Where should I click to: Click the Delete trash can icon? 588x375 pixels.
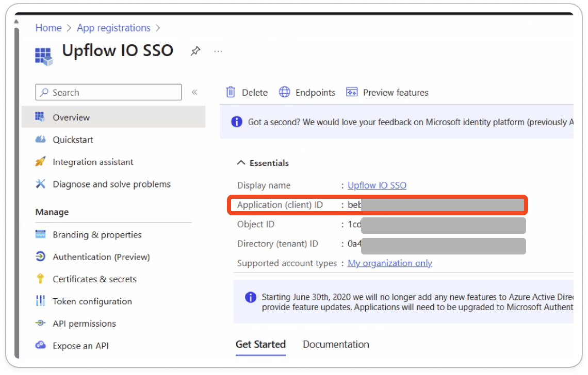[x=231, y=92]
